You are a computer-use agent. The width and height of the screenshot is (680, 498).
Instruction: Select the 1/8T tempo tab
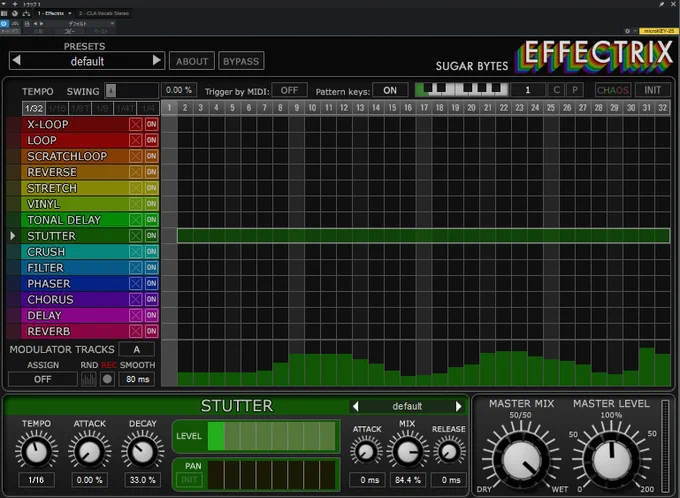[x=80, y=108]
